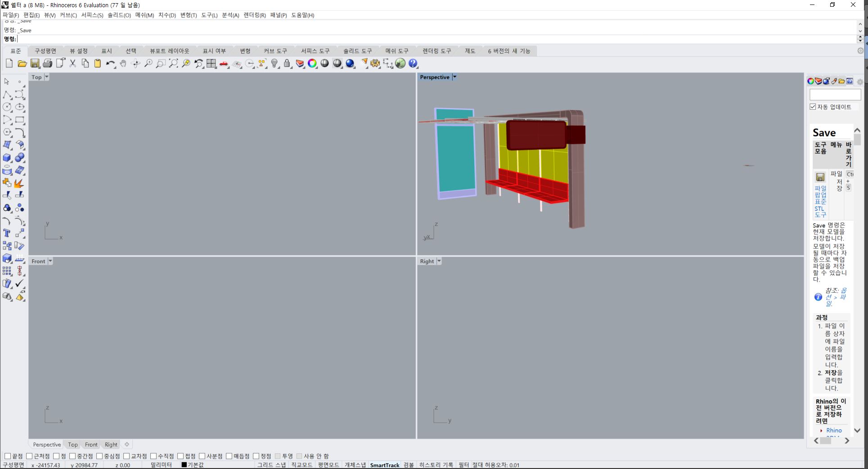Toggle 개체스냅 in the status bar
The width and height of the screenshot is (868, 469).
coord(355,465)
